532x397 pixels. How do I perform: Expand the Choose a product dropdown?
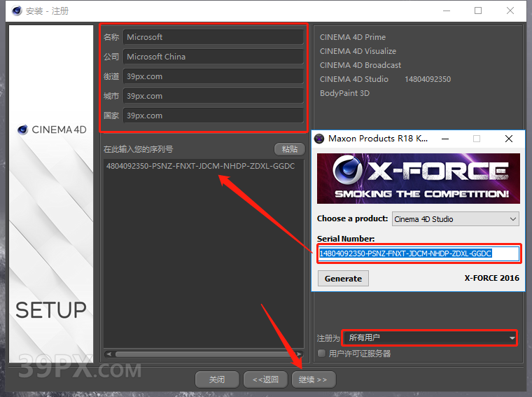[x=455, y=219]
